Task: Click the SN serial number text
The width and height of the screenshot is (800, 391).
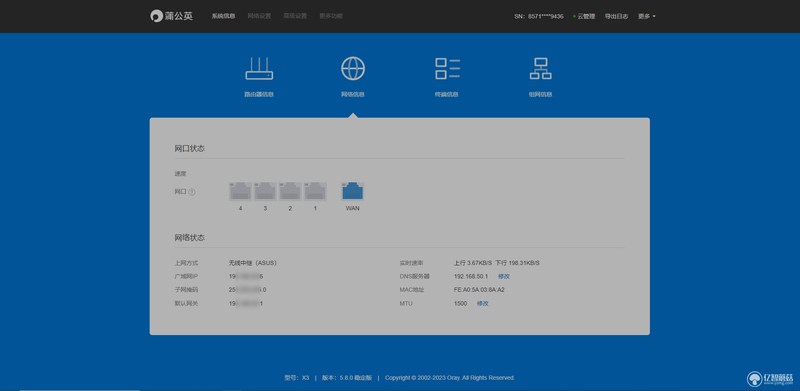Action: click(x=539, y=16)
